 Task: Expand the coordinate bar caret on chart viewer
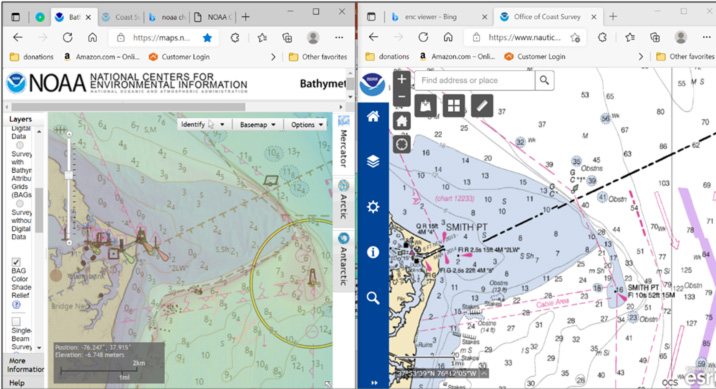484,373
